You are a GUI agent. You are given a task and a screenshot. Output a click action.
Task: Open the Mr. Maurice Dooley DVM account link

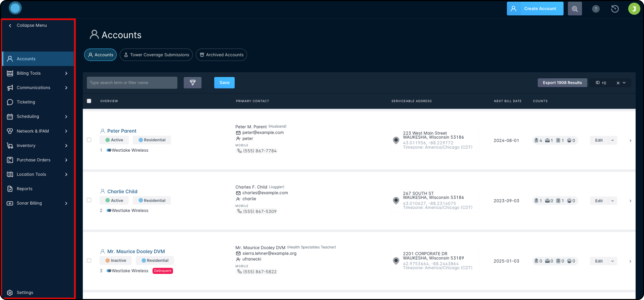(x=136, y=251)
